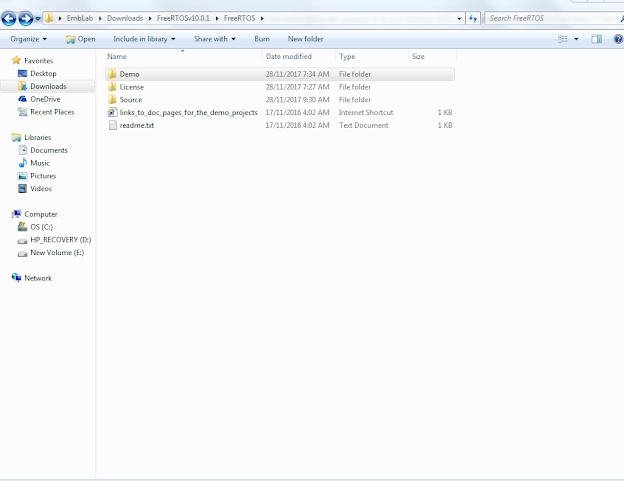Click the OneDrive cloud icon

tap(23, 99)
